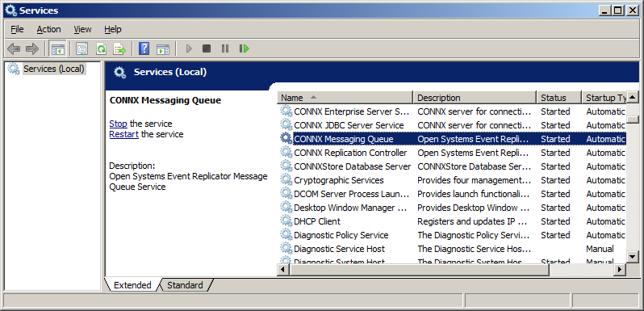Click description 'Provides four management...' cell
Image resolution: width=644 pixels, height=311 pixels.
(x=475, y=180)
